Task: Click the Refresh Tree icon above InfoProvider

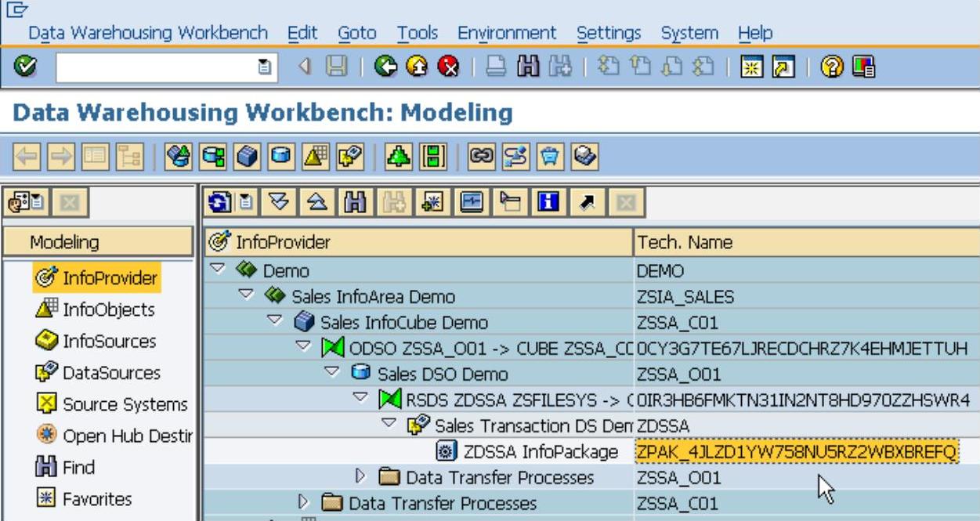Action: (x=220, y=204)
